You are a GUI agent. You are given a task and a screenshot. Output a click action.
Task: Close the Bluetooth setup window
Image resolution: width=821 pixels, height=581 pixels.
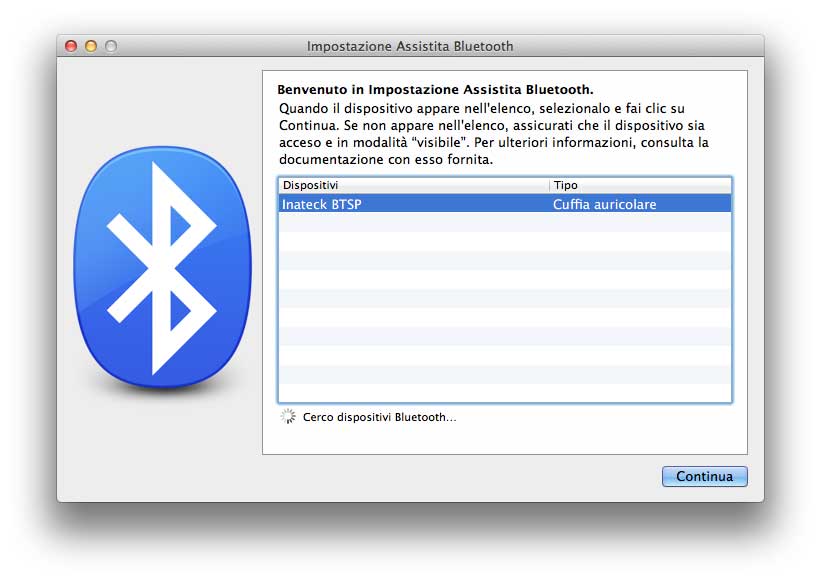pyautogui.click(x=71, y=46)
